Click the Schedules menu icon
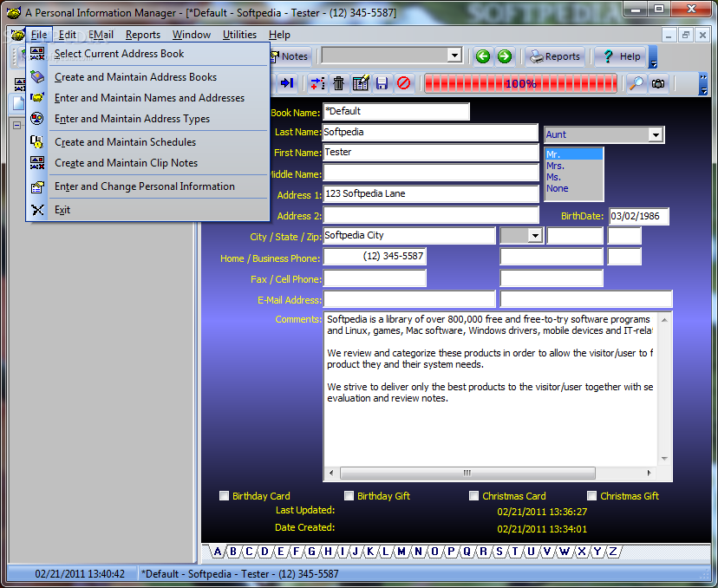The image size is (718, 588). click(x=37, y=142)
